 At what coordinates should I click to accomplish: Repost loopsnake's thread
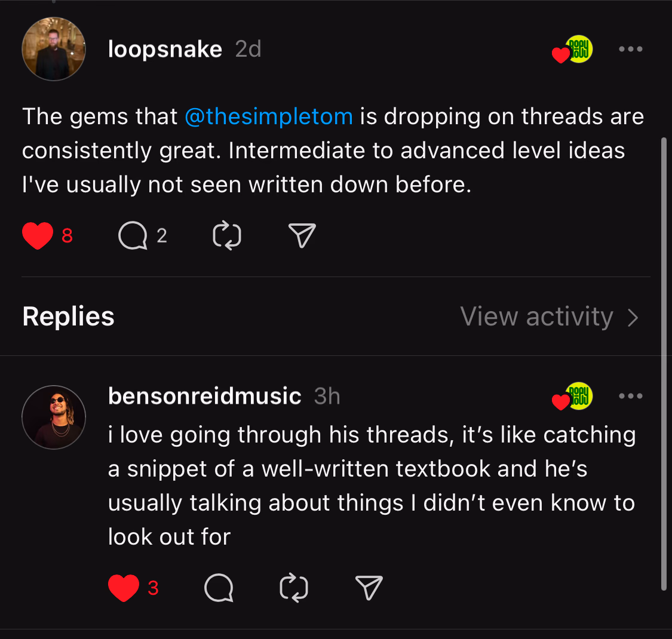coord(227,236)
